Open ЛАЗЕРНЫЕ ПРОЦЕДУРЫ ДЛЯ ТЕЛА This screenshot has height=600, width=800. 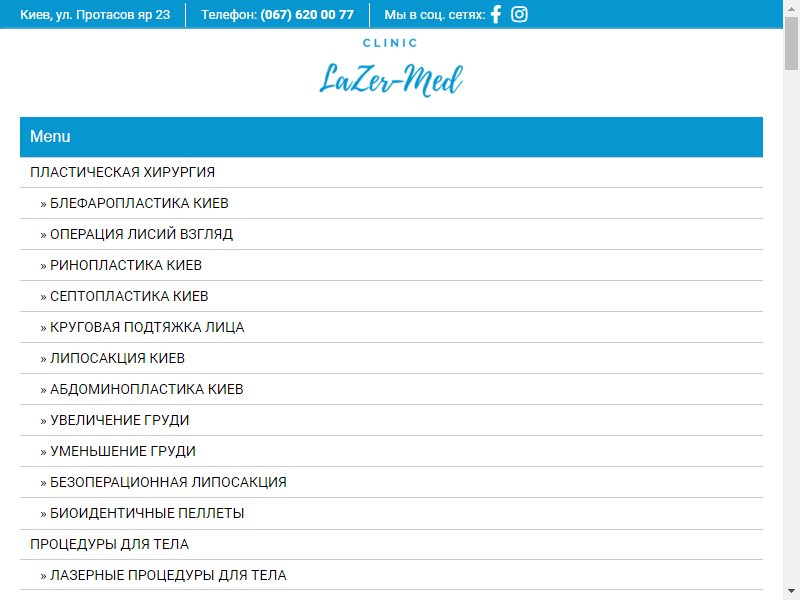click(391, 575)
